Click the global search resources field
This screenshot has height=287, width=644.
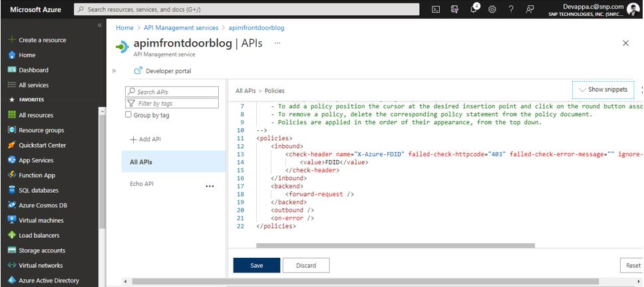(246, 9)
